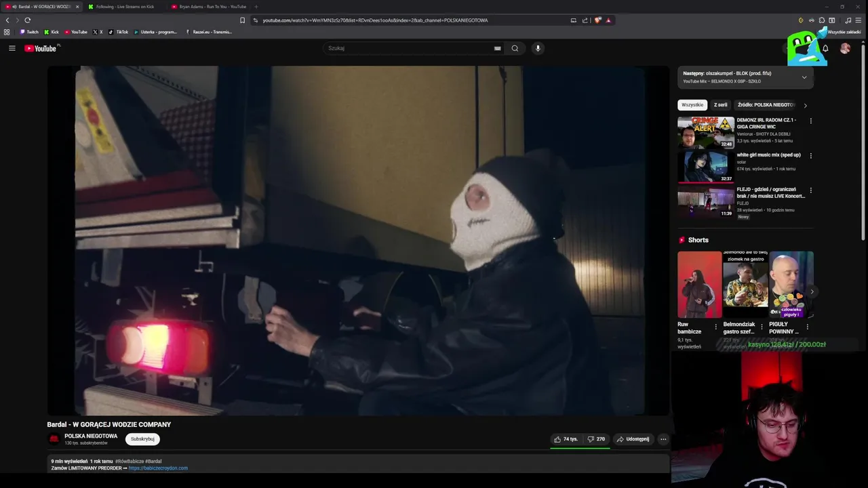This screenshot has height=488, width=868.
Task: Expand the Następny playlist panel chevron
Action: (x=804, y=77)
